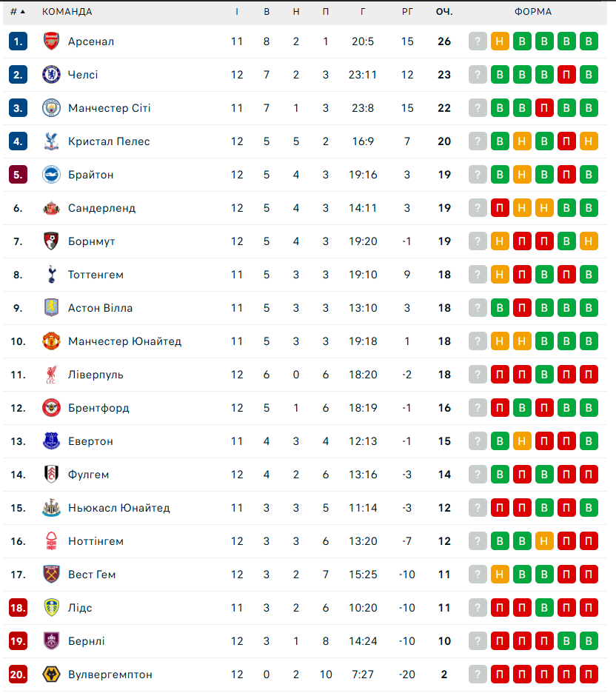Click Wolverhampton's last red П form badge

(x=589, y=674)
